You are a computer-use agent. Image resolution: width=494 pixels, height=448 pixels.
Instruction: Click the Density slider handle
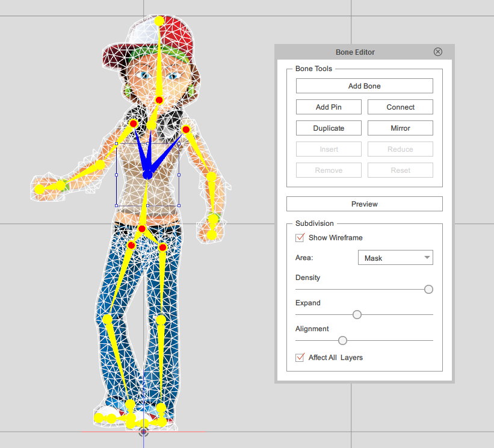[x=428, y=289]
